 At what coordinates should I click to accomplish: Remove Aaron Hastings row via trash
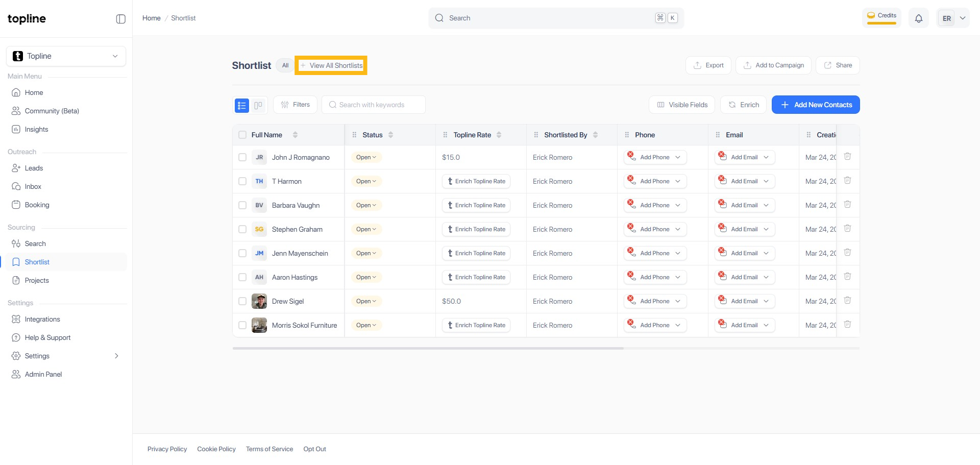[x=847, y=276]
